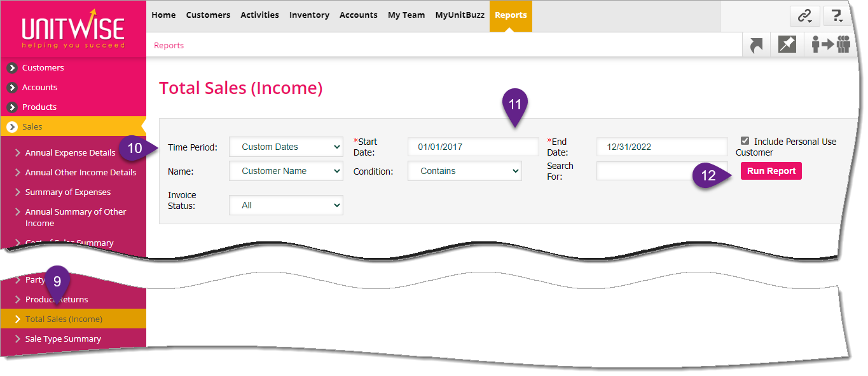Click the pushpin icon in toolbar
Viewport: 868px width, 376px height.
787,46
